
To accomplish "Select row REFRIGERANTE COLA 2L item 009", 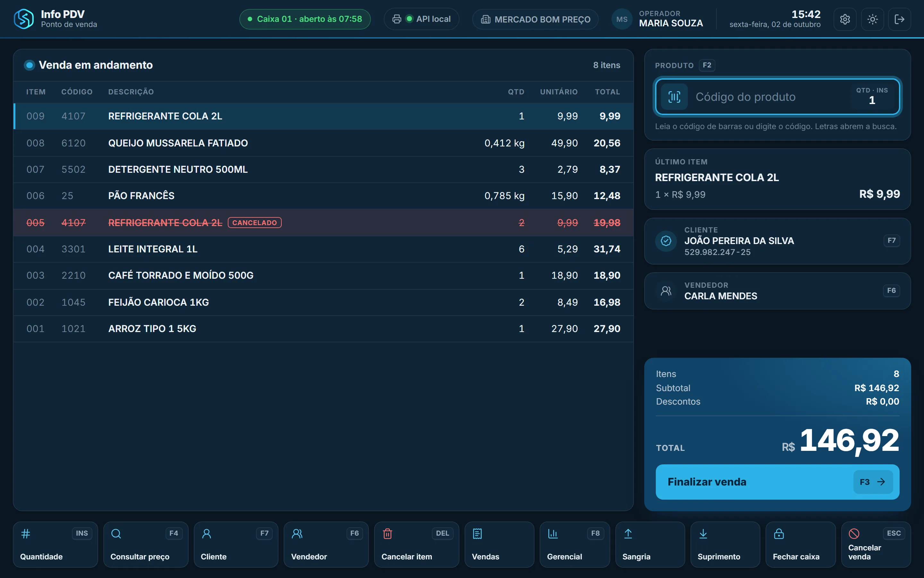I will point(323,116).
